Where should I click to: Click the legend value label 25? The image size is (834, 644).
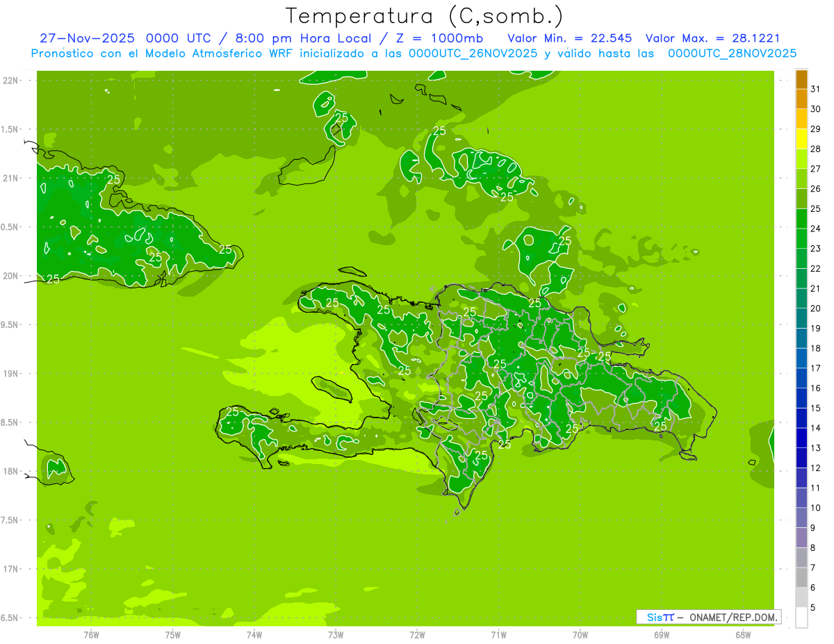[x=816, y=208]
